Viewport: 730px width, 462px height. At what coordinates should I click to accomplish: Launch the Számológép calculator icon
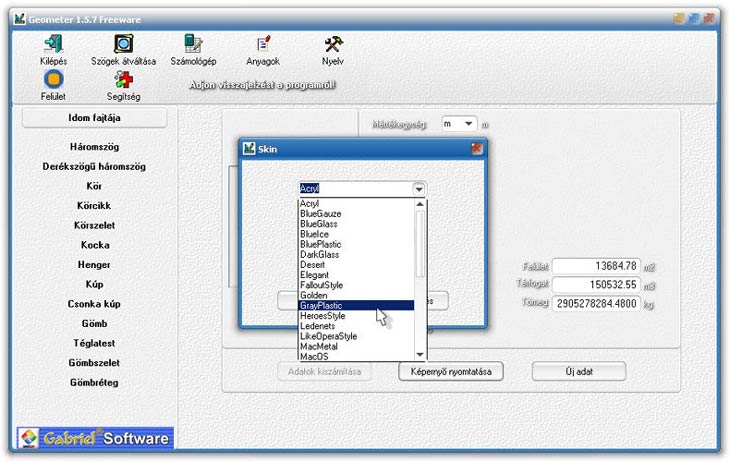[193, 44]
